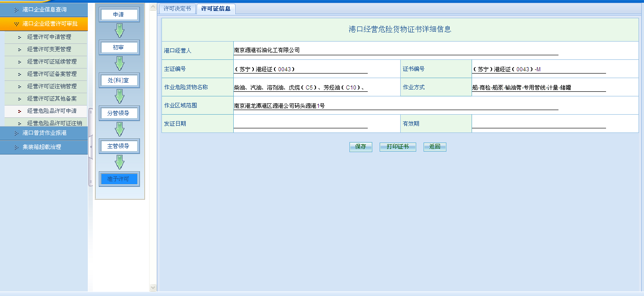Switch to the 许可决定书 tab

[x=177, y=9]
